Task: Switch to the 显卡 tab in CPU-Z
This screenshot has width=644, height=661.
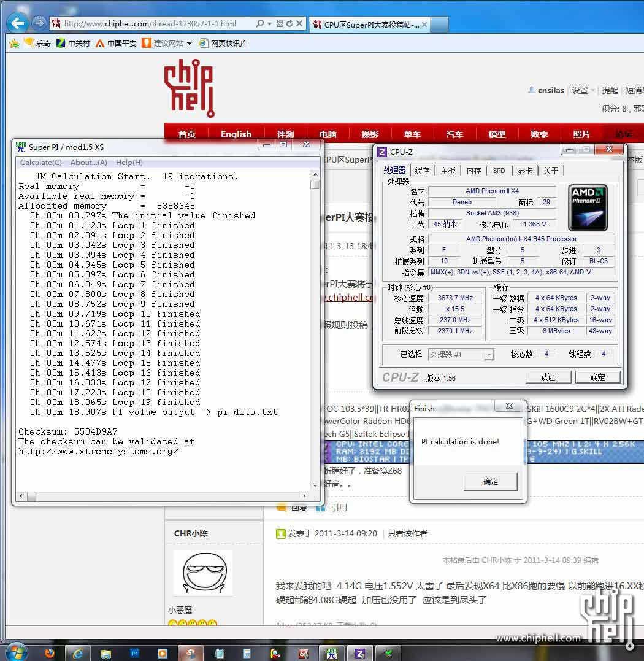Action: point(525,170)
